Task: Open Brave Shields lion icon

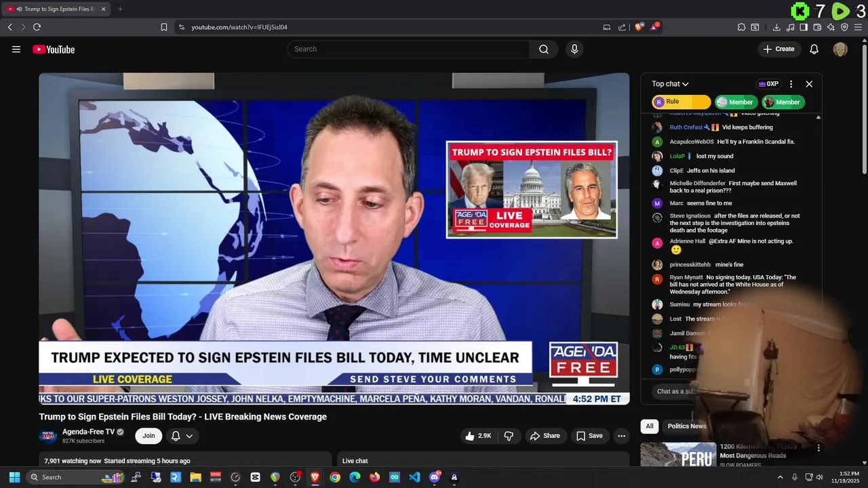Action: (x=639, y=27)
